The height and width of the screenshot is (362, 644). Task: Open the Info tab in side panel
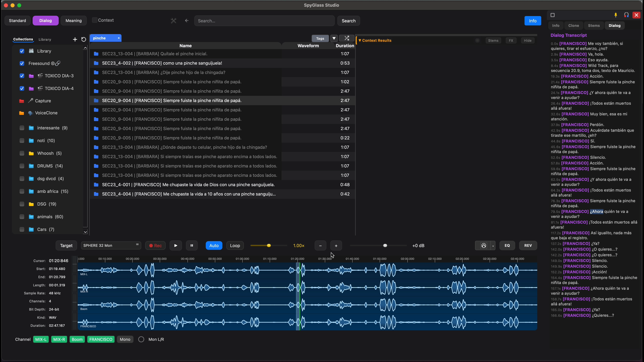tap(556, 25)
